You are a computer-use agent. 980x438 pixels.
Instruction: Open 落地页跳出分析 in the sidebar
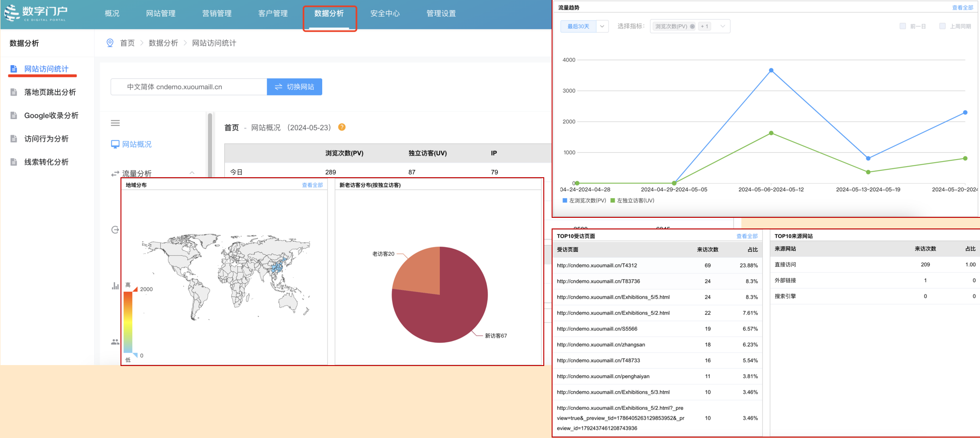(50, 92)
